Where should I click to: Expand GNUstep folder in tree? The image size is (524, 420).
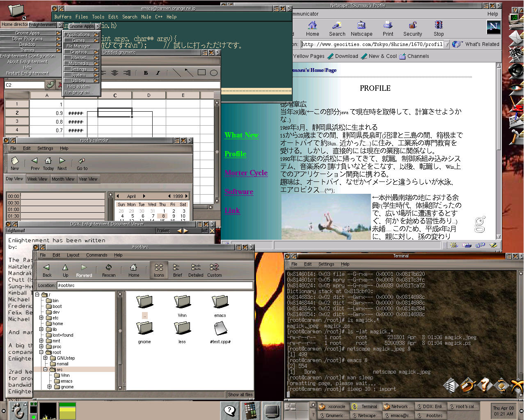click(46, 358)
